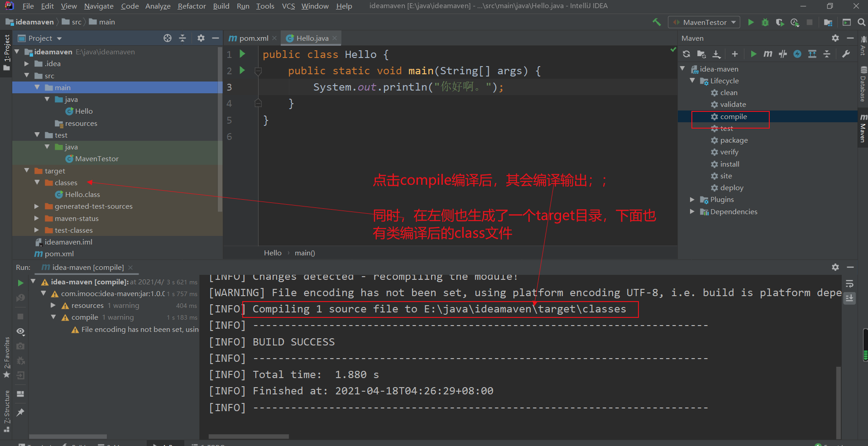This screenshot has width=868, height=446.
Task: Reimport all Maven projects icon
Action: [686, 54]
